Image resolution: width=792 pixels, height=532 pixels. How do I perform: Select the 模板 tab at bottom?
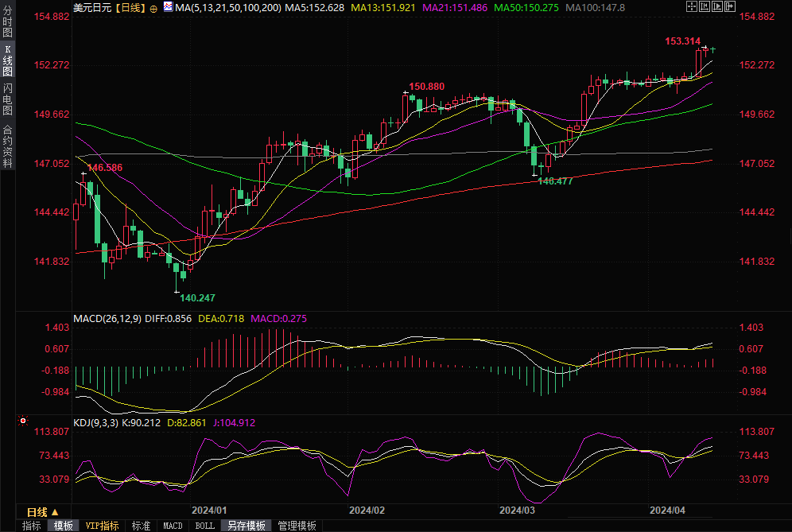click(63, 526)
